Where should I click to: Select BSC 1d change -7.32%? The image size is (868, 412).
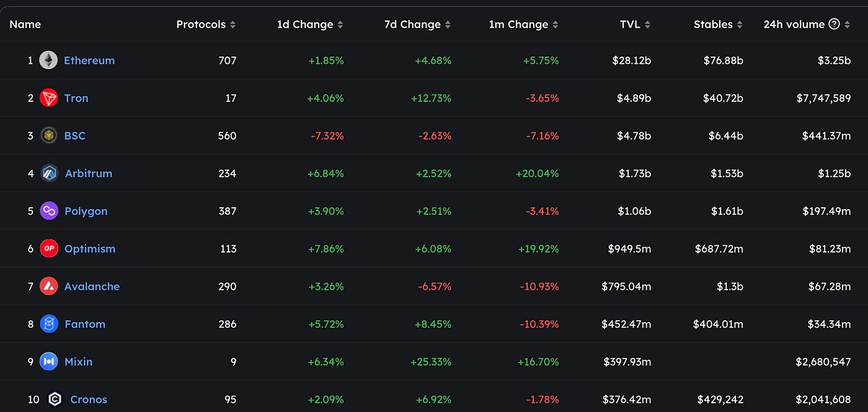327,135
